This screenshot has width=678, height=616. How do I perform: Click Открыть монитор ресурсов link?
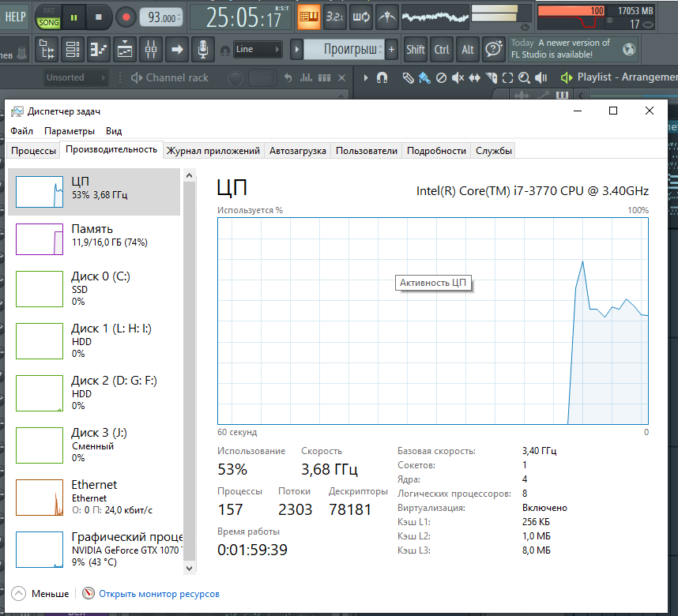159,594
